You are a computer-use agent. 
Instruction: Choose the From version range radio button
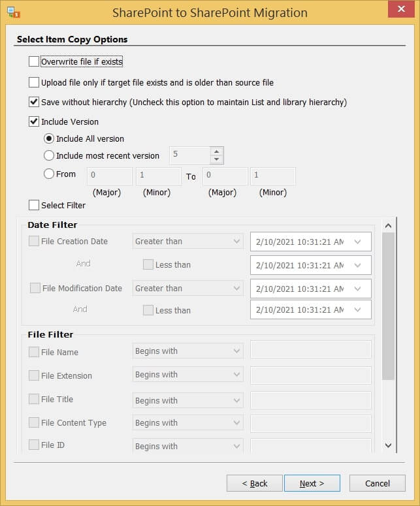click(x=49, y=174)
